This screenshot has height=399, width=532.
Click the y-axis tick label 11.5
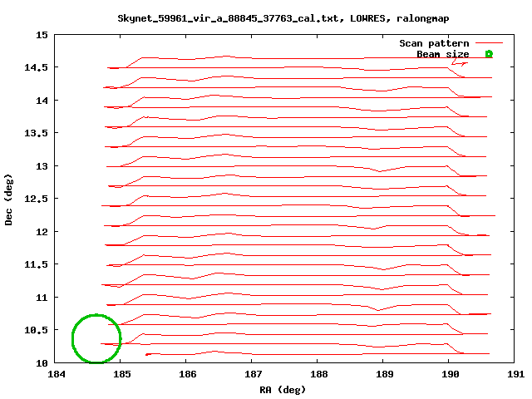[36, 264]
